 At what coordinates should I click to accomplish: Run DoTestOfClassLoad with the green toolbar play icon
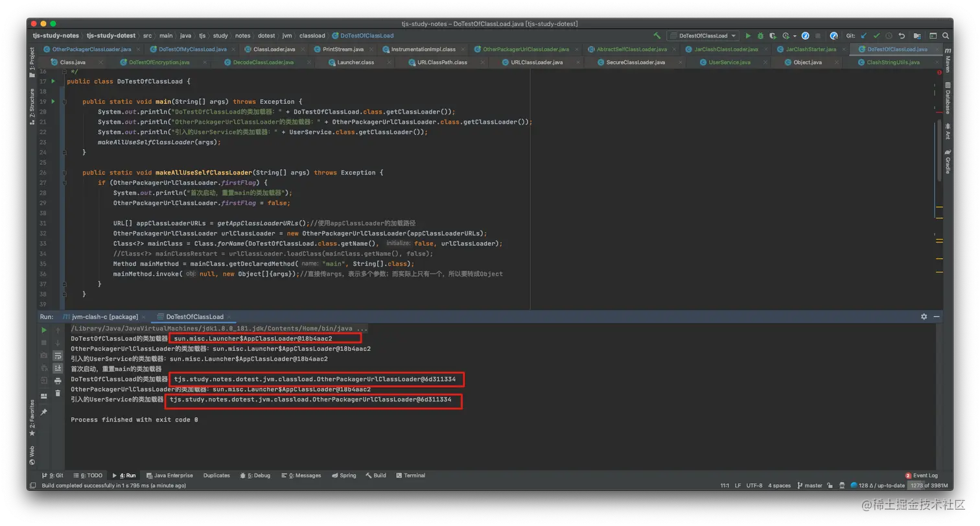(x=748, y=36)
